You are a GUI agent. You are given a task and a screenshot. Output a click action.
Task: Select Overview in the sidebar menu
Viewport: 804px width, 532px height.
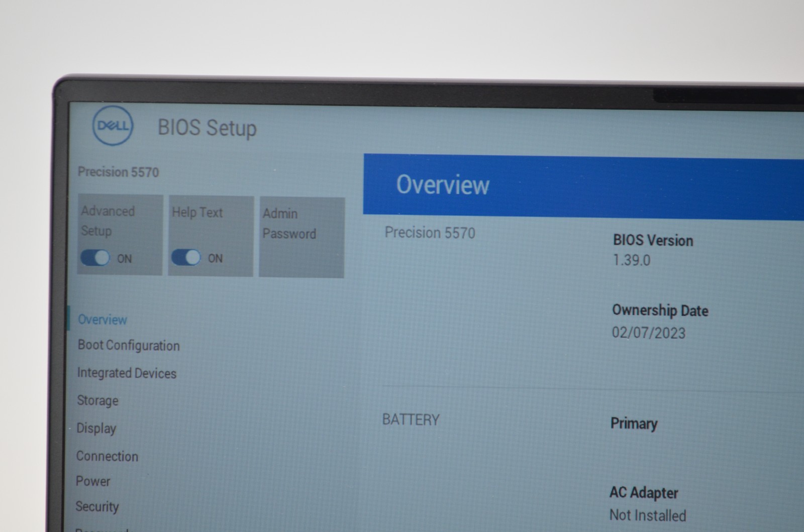[x=102, y=320]
